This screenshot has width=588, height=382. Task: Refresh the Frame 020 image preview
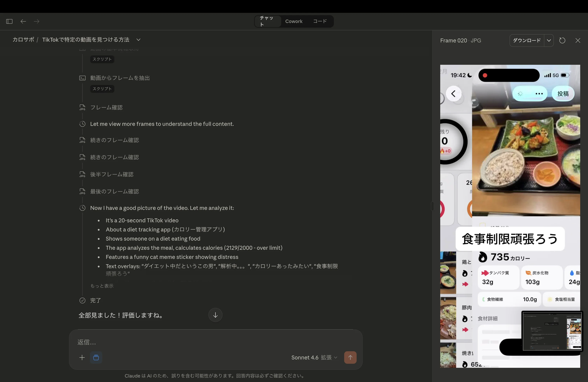562,40
